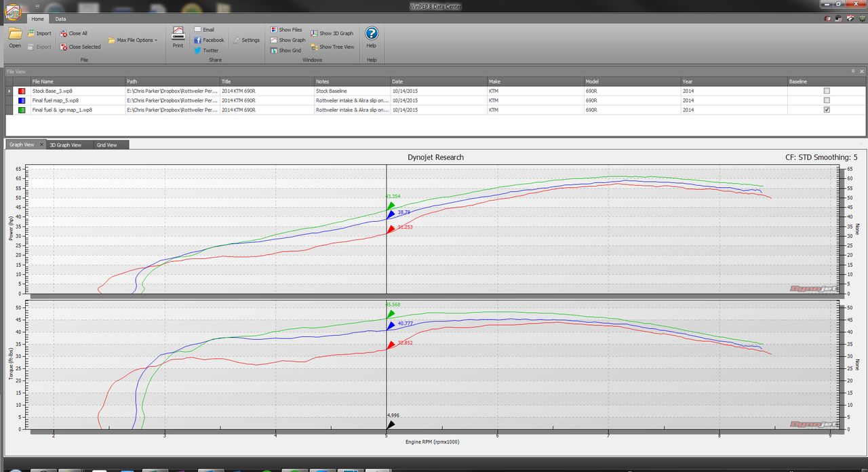Uncheck Baseline for Final fuel & ign map_1.wp8
Viewport: 868px width, 472px height.
point(827,110)
